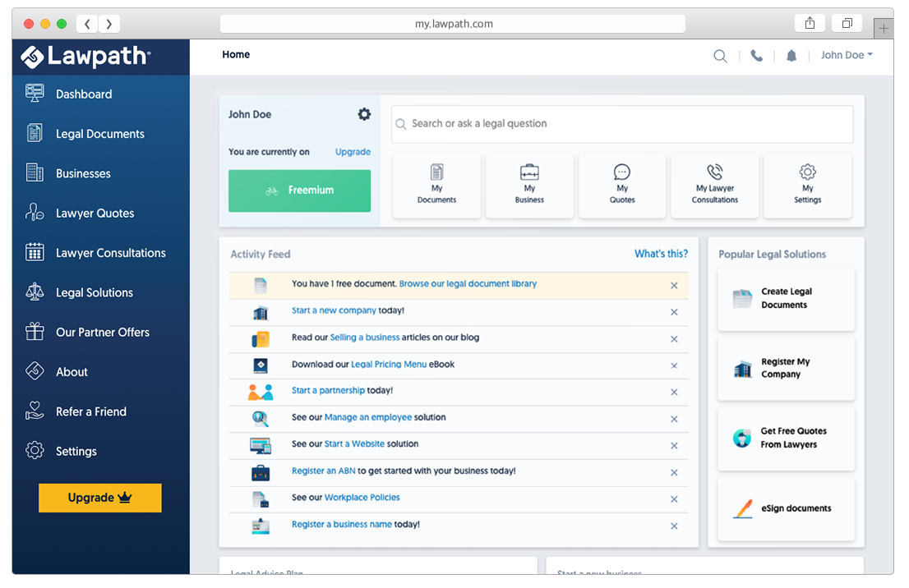The image size is (909, 588).
Task: Go back with browser back arrow
Action: pos(88,24)
